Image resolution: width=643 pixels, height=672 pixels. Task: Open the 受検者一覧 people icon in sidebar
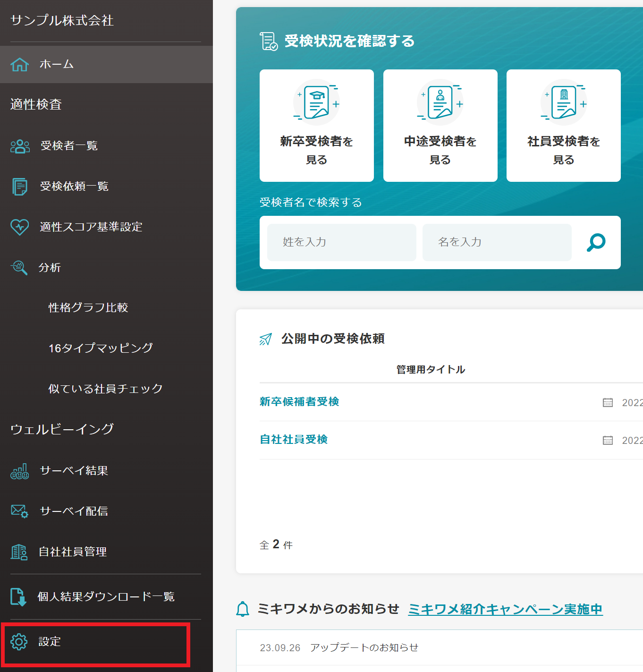point(19,146)
